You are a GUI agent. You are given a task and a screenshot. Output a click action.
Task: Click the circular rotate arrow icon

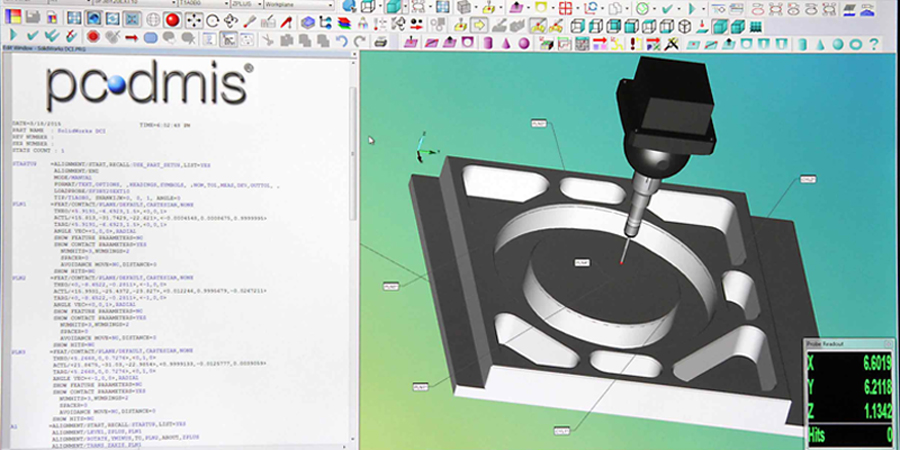[x=212, y=21]
